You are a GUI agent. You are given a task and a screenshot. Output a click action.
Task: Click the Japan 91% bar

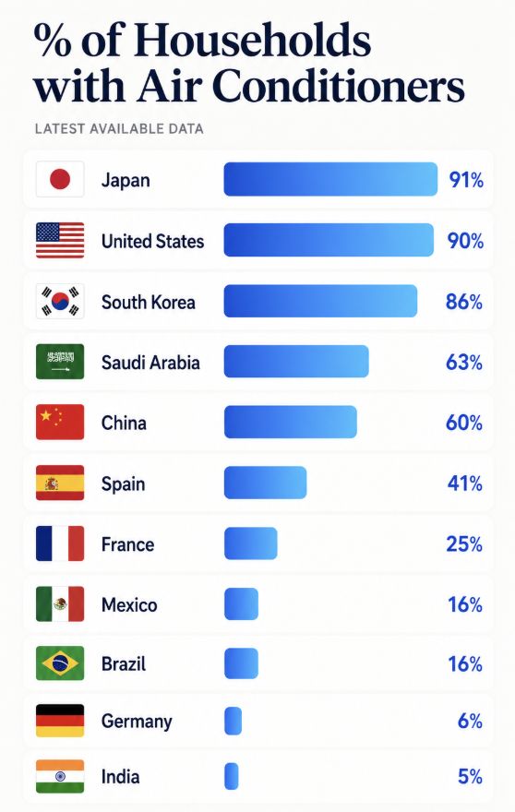point(330,179)
